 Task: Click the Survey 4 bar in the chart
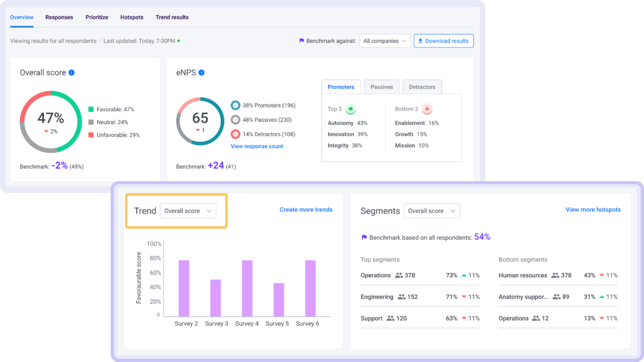coord(246,287)
